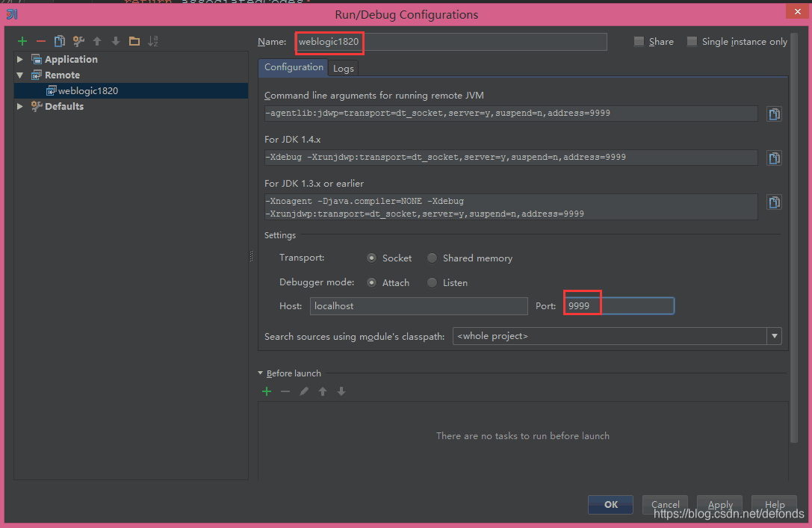Switch to the Configuration tab

[x=293, y=67]
